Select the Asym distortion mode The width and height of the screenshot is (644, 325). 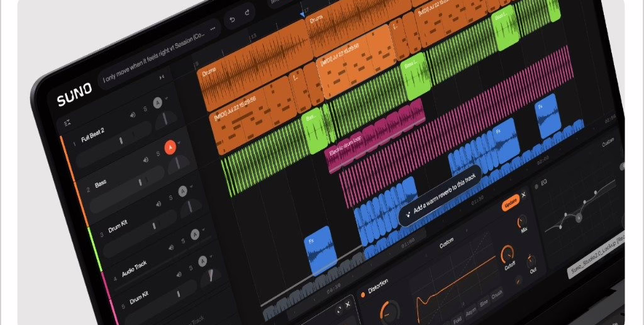[470, 310]
